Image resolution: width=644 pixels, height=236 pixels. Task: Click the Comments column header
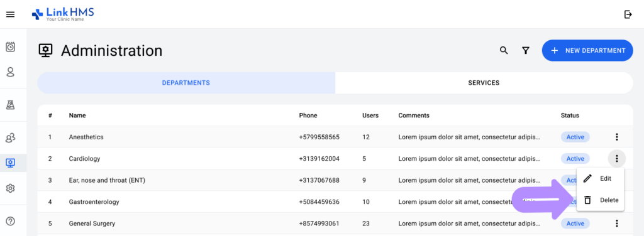point(414,115)
